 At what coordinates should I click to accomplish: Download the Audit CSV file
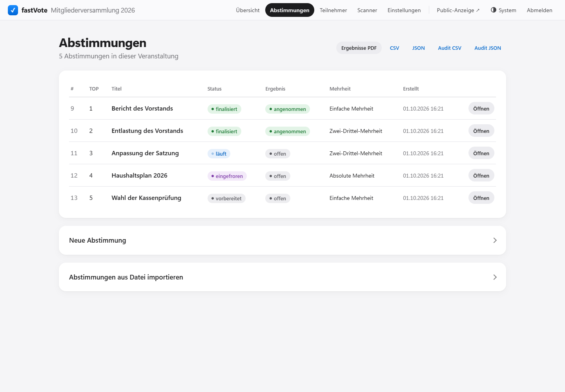450,48
